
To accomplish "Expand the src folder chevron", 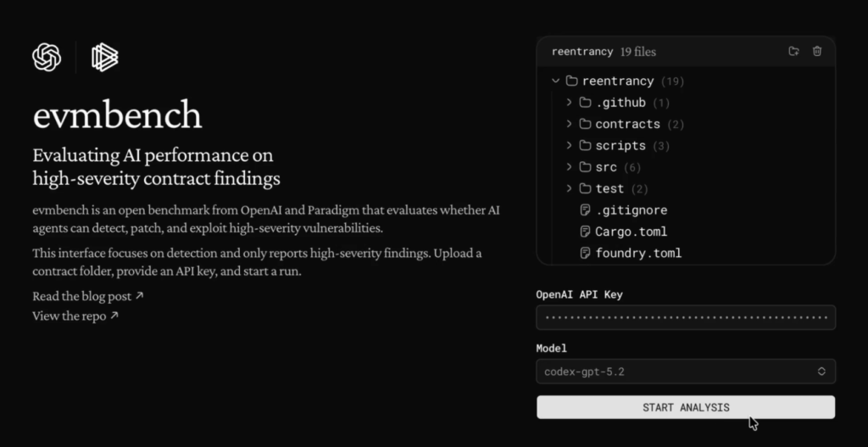I will (569, 167).
